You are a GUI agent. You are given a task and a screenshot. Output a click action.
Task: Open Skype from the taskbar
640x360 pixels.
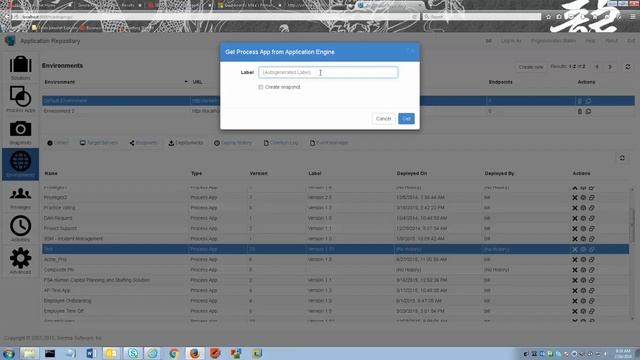(132, 353)
